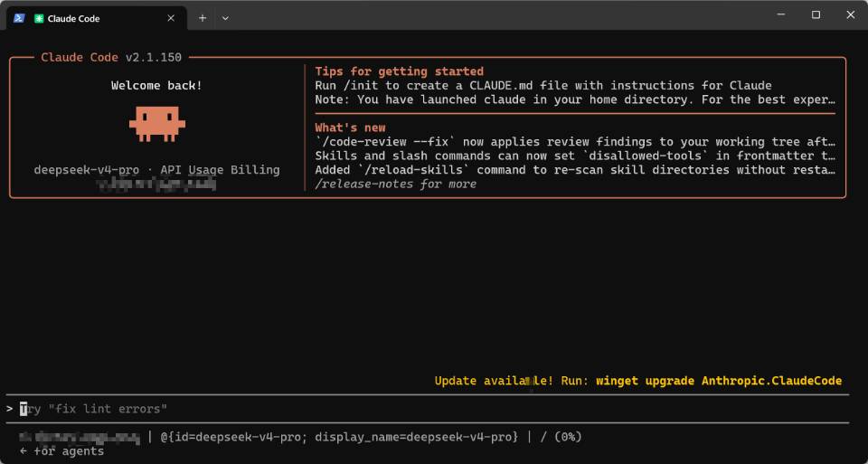Click the "/ (0%)" status indicator

(x=561, y=438)
